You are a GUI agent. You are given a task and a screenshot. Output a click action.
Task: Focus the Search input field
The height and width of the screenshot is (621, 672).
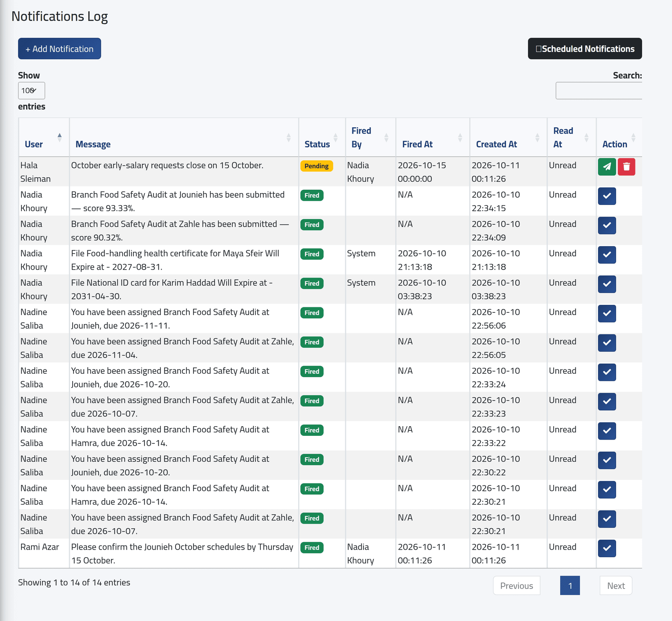599,91
